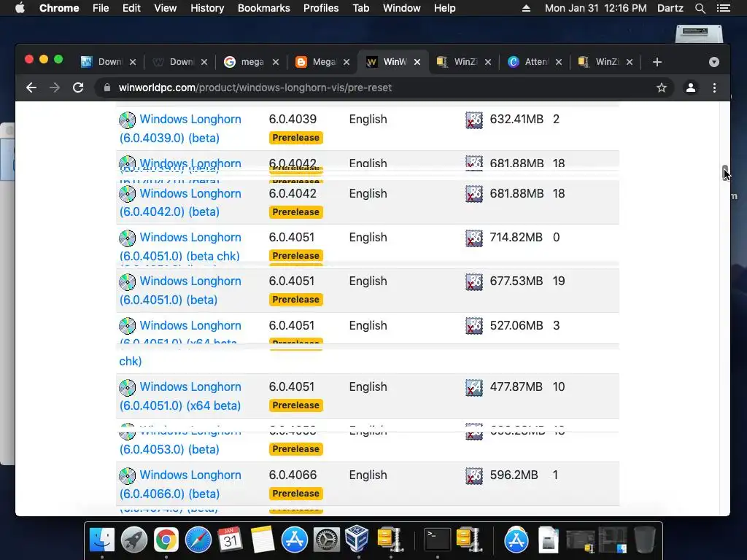The height and width of the screenshot is (560, 747).
Task: Click the disc icon in the 714.82MB row
Action: [127, 238]
